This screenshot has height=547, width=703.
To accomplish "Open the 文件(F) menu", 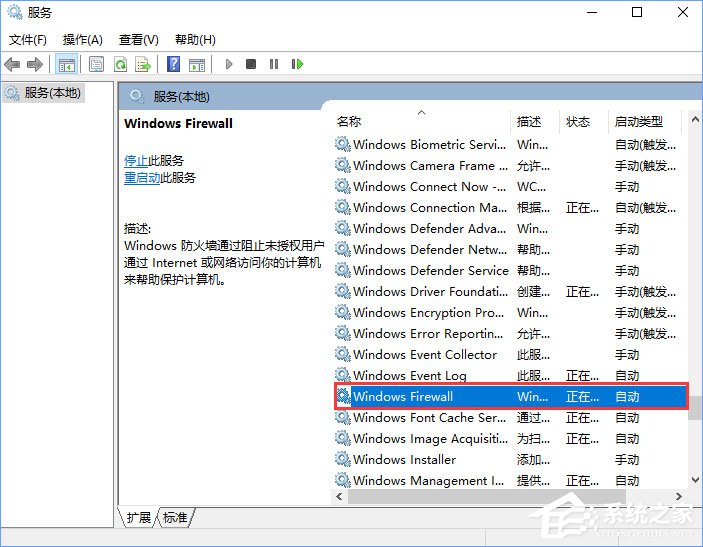I will (x=28, y=40).
